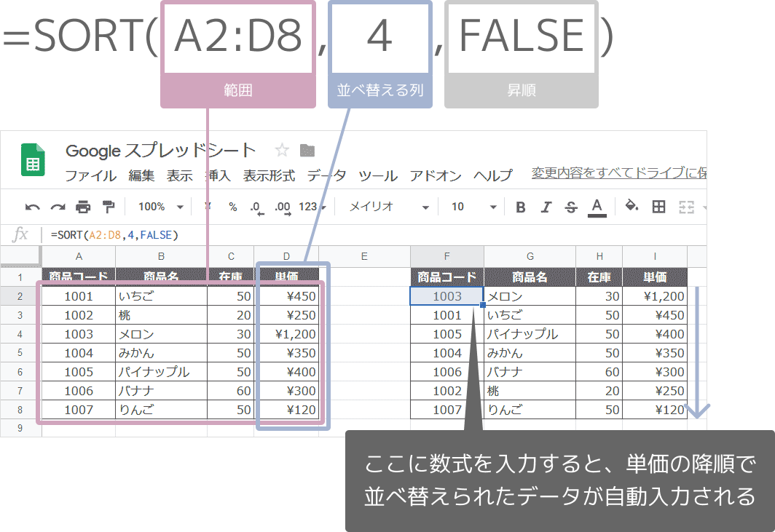Click the Print icon
775x532 pixels.
[83, 207]
